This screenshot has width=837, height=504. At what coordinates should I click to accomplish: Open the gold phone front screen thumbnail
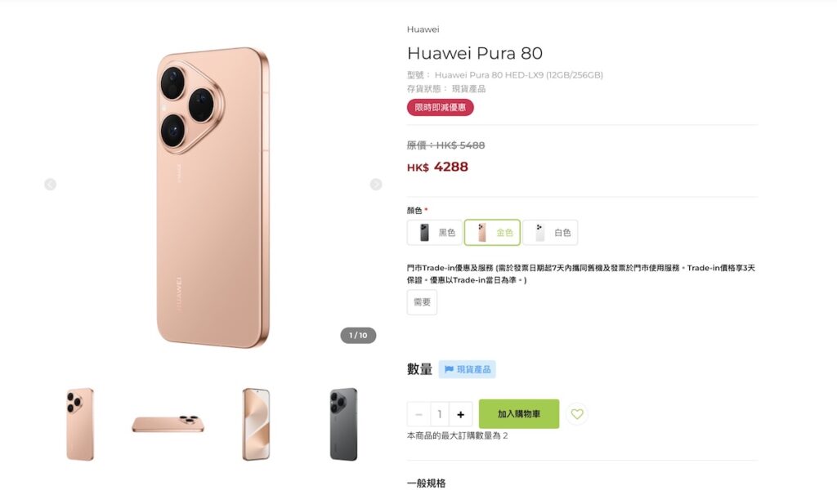256,424
